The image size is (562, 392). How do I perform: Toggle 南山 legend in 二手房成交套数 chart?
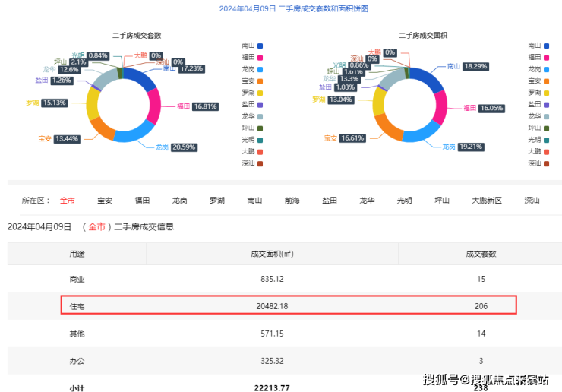249,46
